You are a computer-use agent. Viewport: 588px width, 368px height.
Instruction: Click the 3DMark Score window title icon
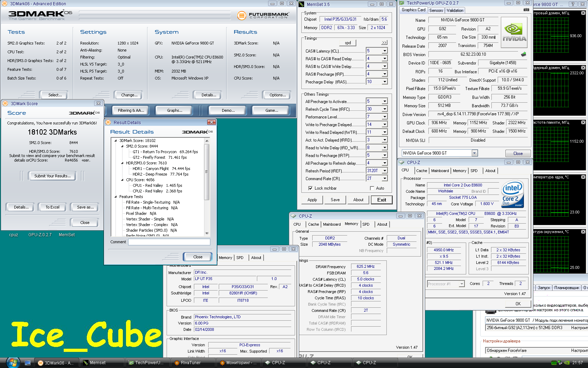5,103
